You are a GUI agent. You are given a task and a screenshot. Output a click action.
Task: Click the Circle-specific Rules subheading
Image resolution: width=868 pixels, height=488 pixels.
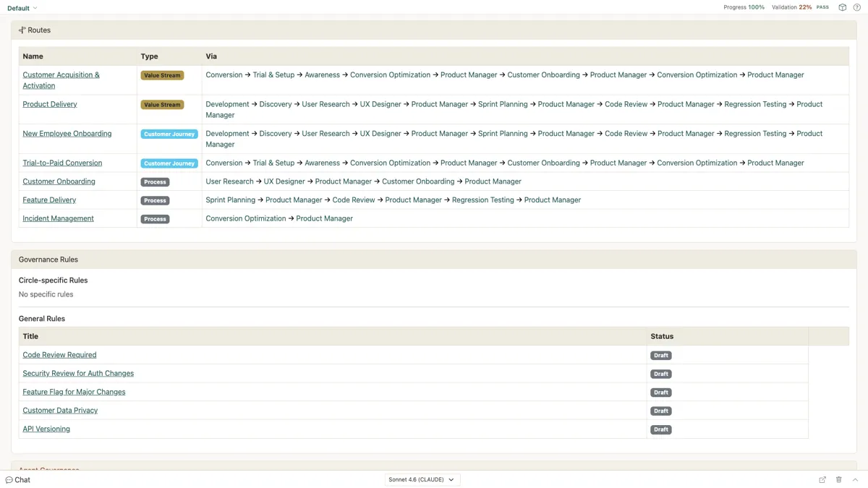[53, 281]
